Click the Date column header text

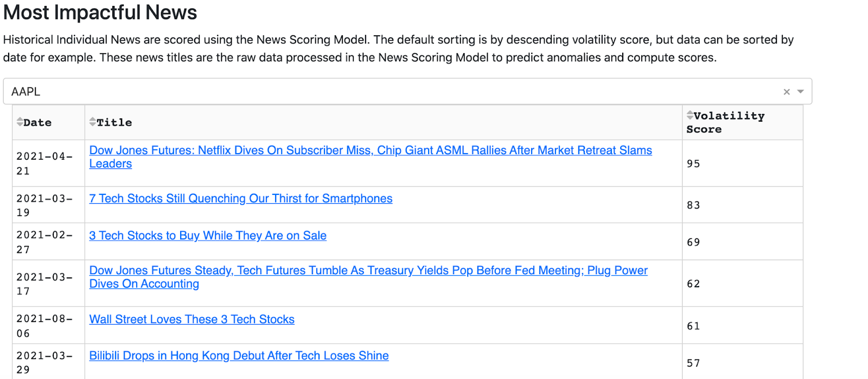[37, 123]
